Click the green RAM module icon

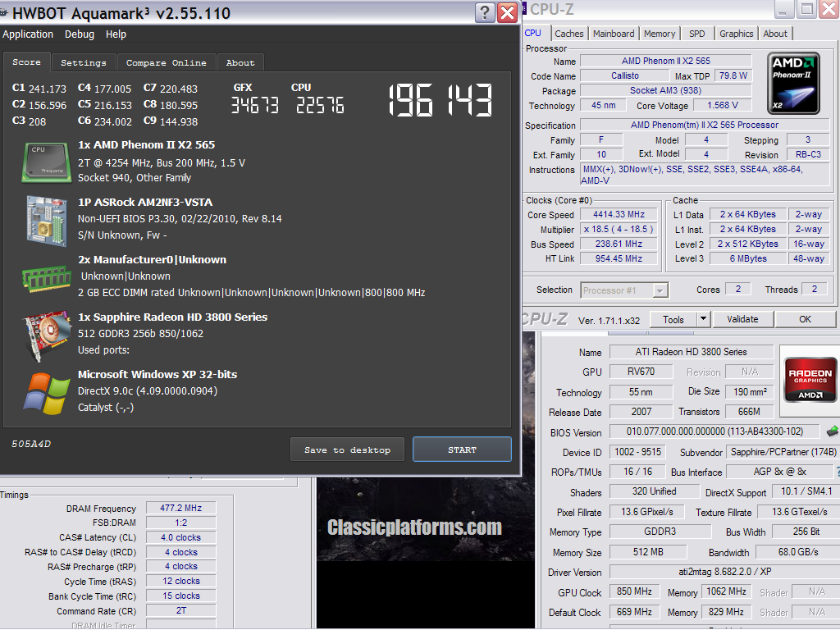[x=46, y=277]
